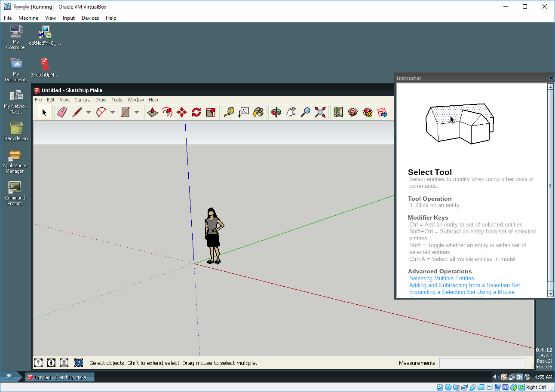Click the sign-in person status icon

(64, 363)
